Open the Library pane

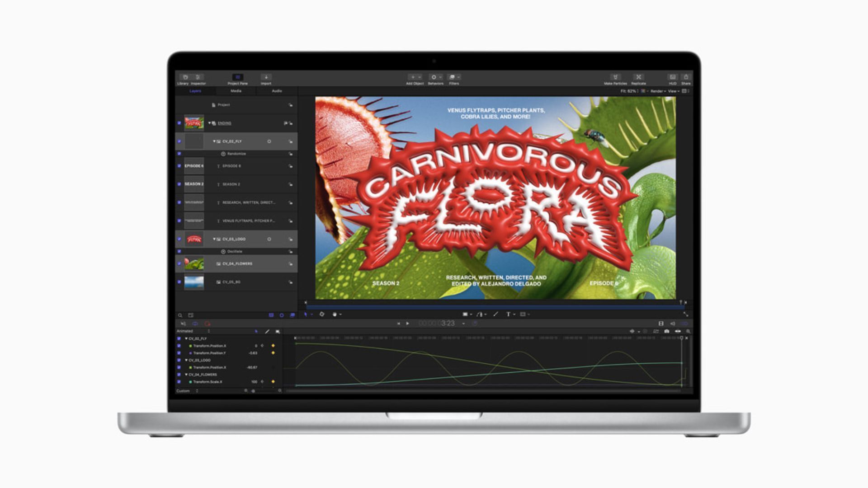click(184, 78)
